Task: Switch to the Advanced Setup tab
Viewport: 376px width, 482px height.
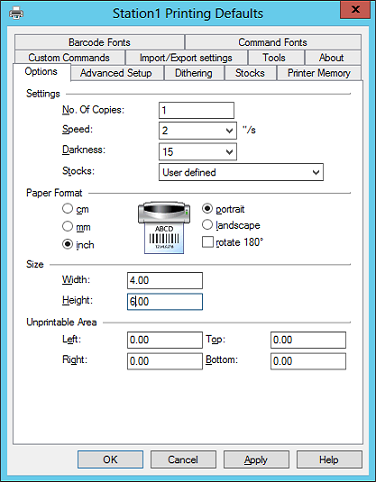Action: coord(116,73)
